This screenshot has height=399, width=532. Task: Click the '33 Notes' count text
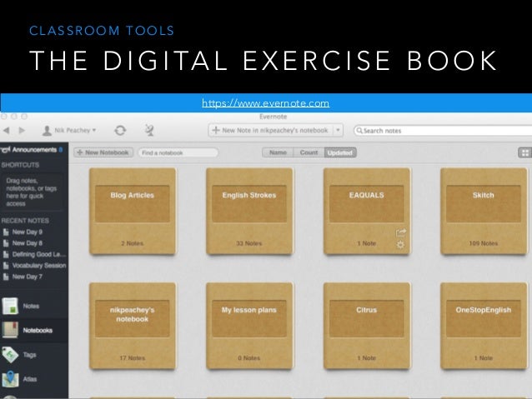tap(249, 243)
